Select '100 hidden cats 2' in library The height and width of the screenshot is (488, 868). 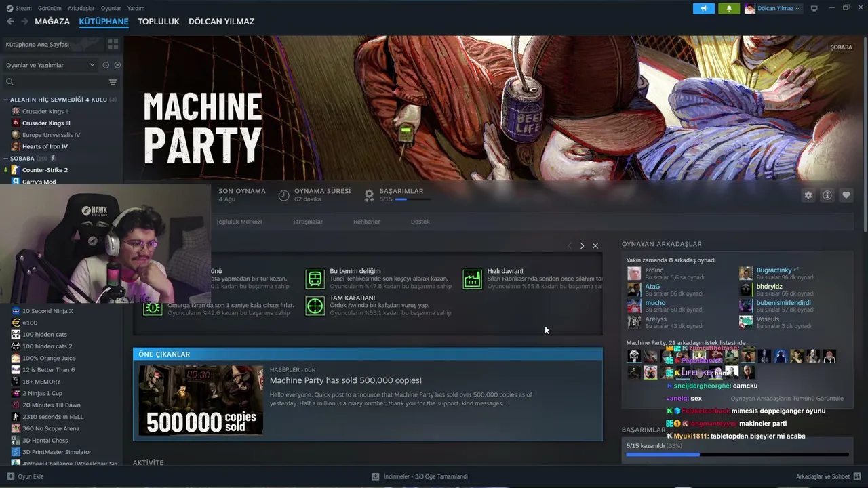(x=47, y=346)
